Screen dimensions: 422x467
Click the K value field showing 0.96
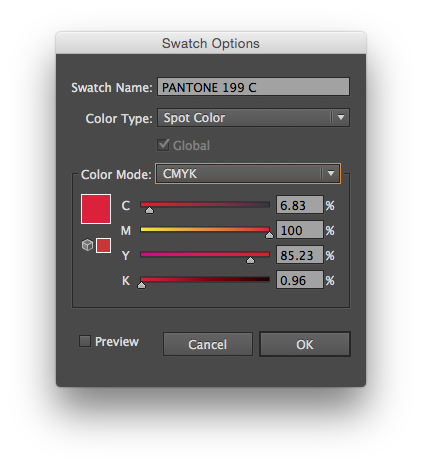click(x=300, y=280)
